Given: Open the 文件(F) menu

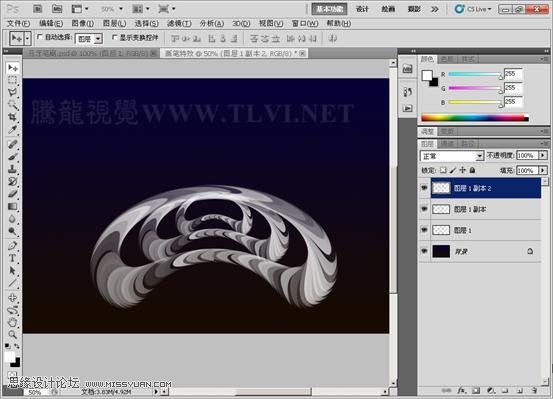Looking at the screenshot, I should point(18,24).
